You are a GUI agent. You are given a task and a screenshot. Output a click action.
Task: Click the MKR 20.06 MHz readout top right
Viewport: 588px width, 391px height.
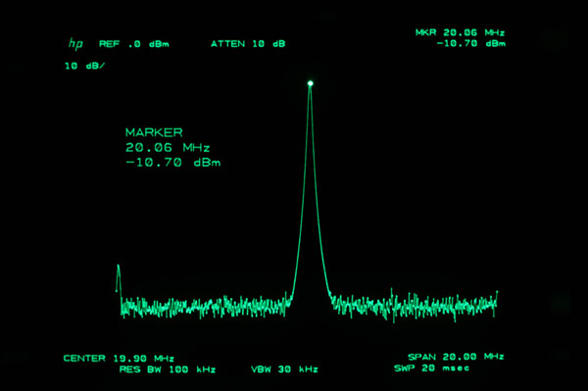point(461,32)
